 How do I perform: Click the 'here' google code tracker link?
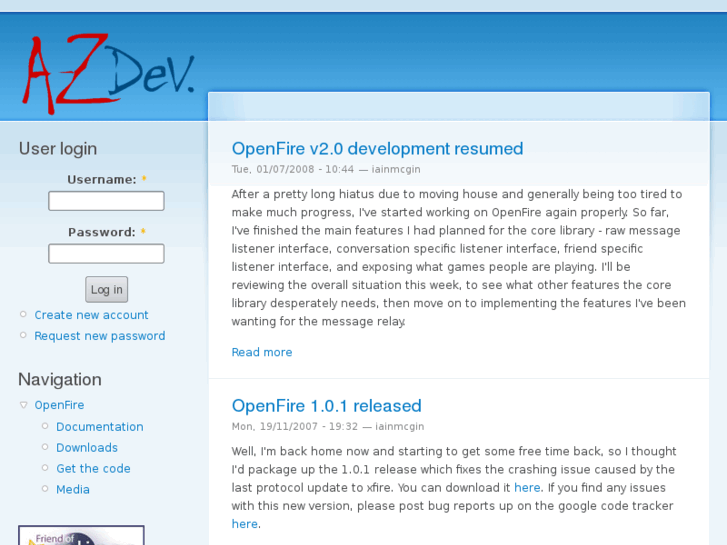coord(245,524)
